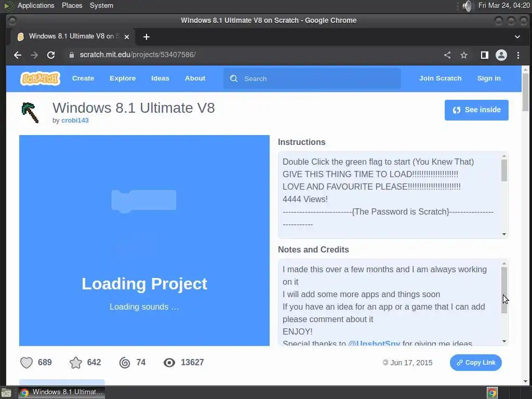This screenshot has width=532, height=399.
Task: Bookmark page with star icon
Action: pyautogui.click(x=464, y=55)
